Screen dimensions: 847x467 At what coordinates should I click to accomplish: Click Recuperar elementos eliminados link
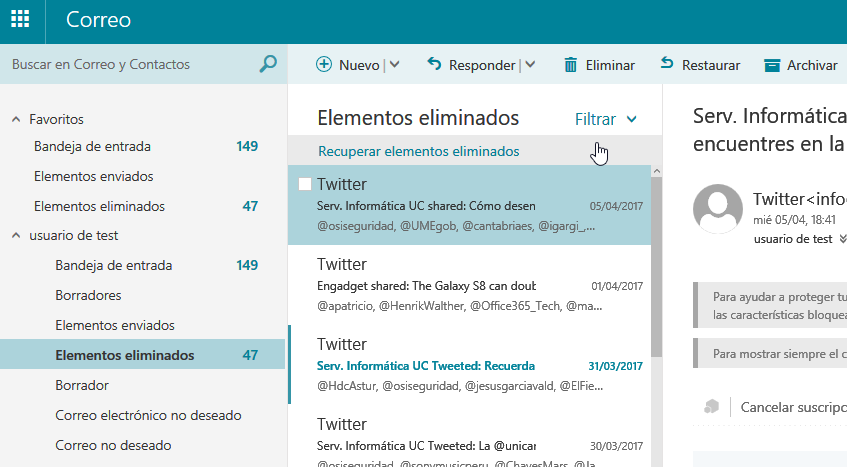point(419,151)
